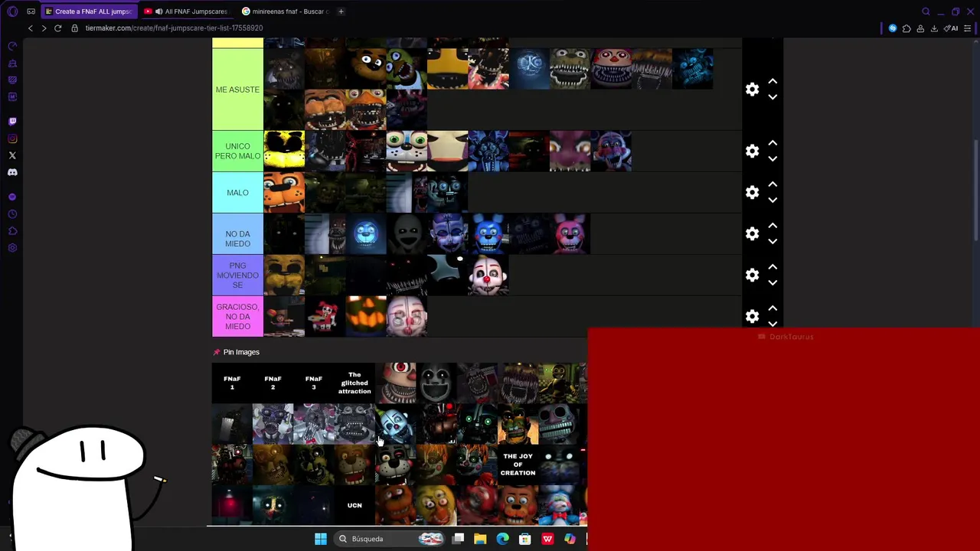Open the Opera GX menu logo
The width and height of the screenshot is (980, 551).
tap(12, 11)
